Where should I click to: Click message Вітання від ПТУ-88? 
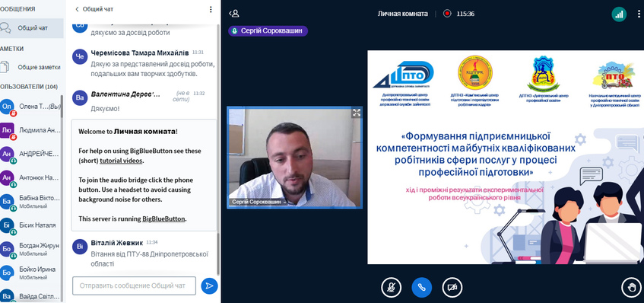[x=150, y=259]
